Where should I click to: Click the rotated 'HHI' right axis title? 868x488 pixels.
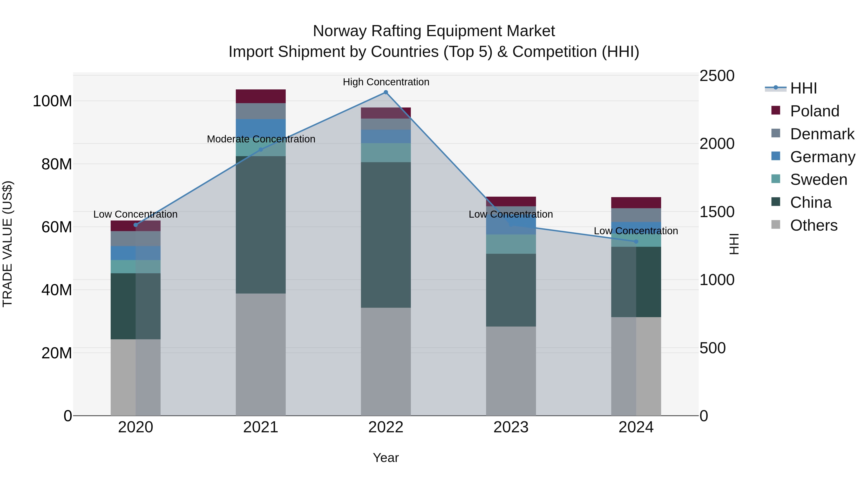(x=734, y=244)
